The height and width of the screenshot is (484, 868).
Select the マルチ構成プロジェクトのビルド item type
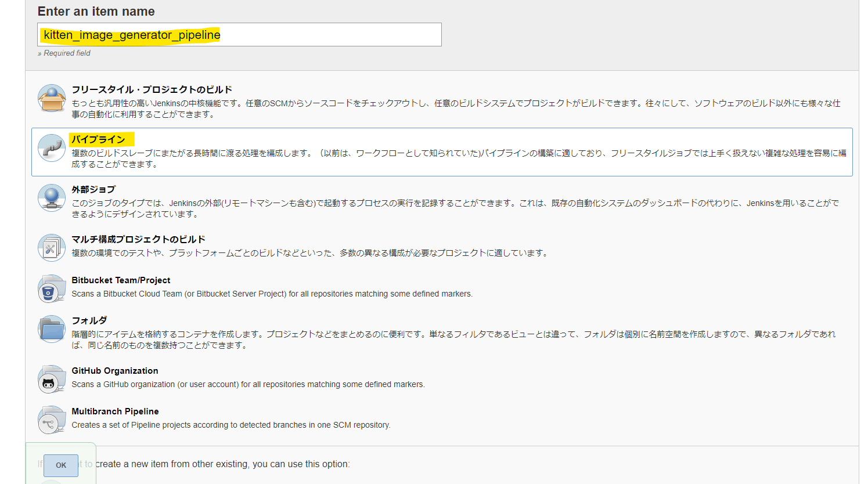pyautogui.click(x=139, y=239)
